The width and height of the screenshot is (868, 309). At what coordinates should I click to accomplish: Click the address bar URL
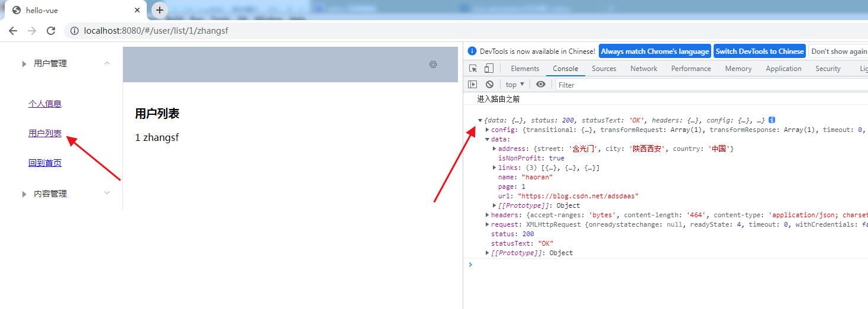click(156, 31)
